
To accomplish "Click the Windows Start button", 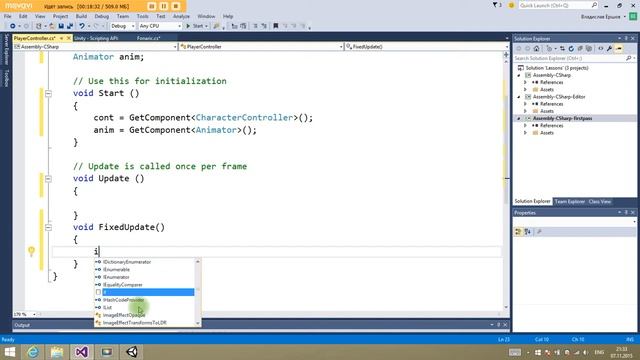I will click(9, 352).
